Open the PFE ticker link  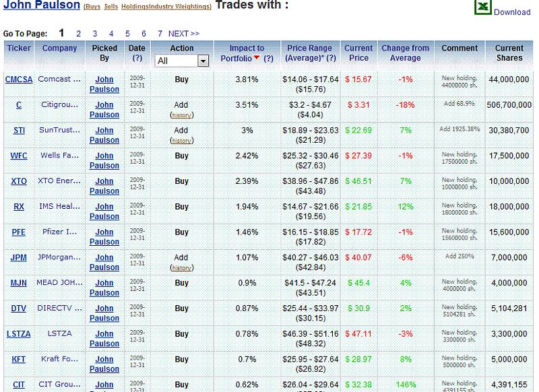[x=19, y=232]
